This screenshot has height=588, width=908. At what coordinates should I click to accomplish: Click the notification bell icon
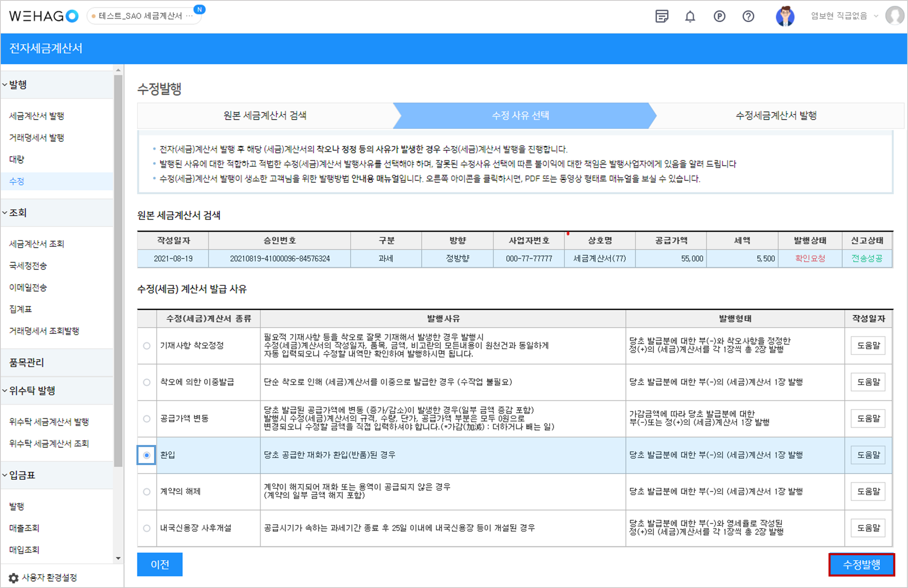pyautogui.click(x=690, y=16)
